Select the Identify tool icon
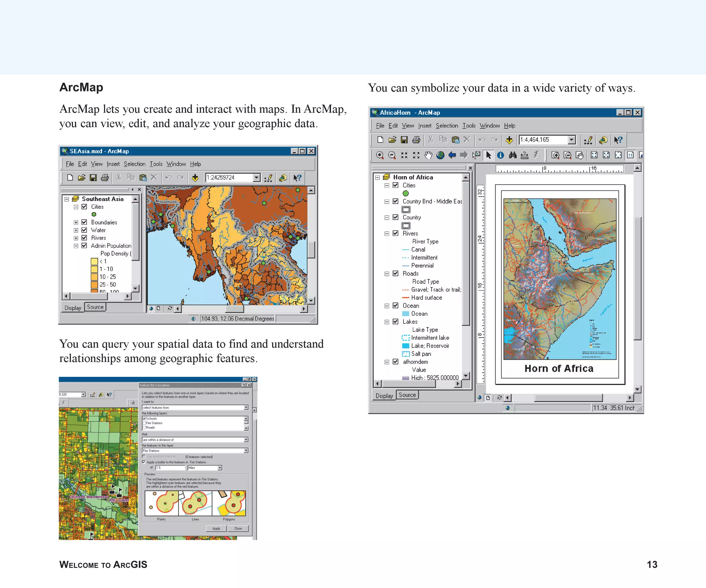The height and width of the screenshot is (588, 706). coord(501,155)
